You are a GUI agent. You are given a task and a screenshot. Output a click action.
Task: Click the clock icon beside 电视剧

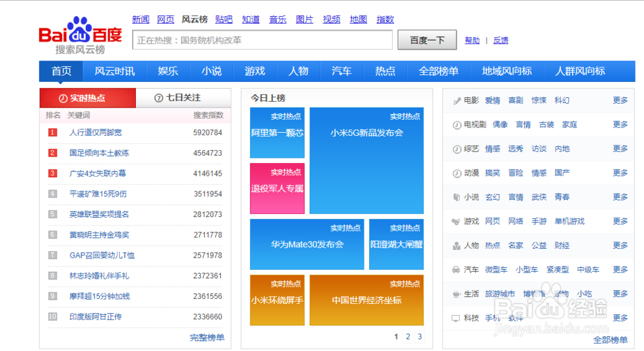(x=457, y=125)
